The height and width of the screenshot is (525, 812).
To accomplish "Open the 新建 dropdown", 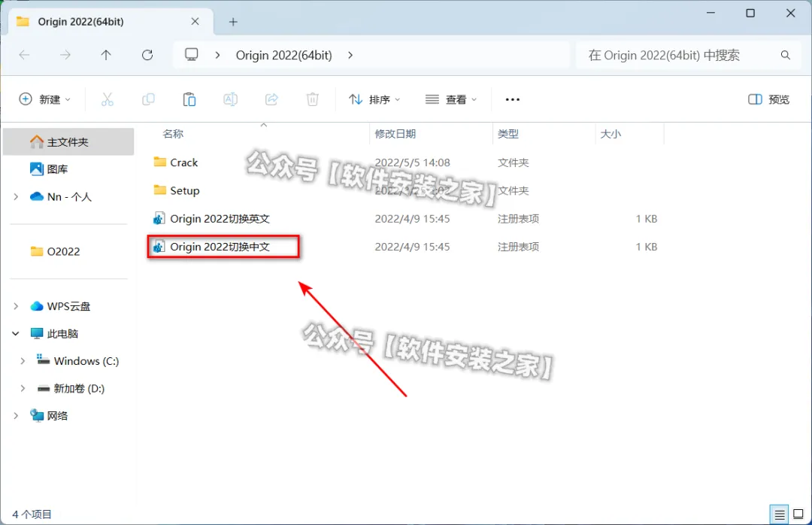I will point(44,99).
